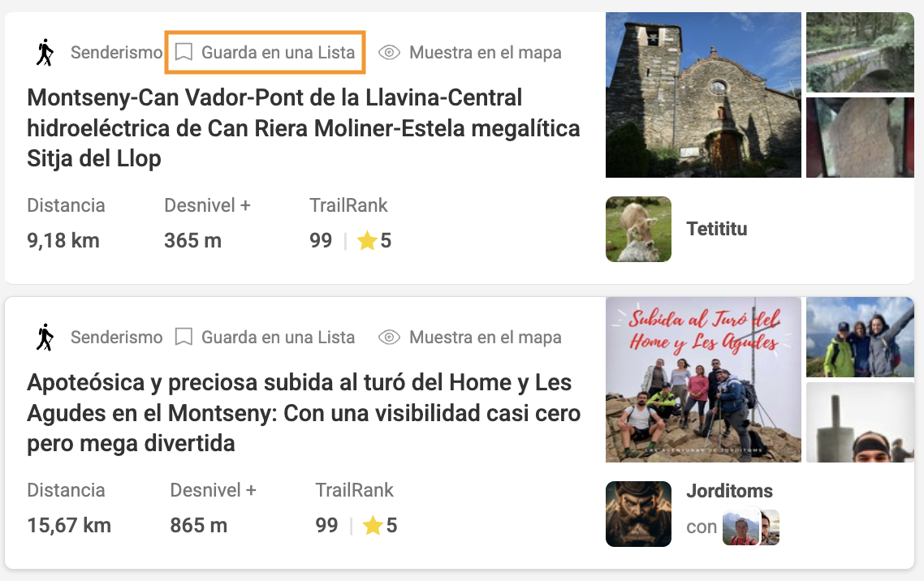Click the yellow rating star on the first trail

tap(367, 240)
